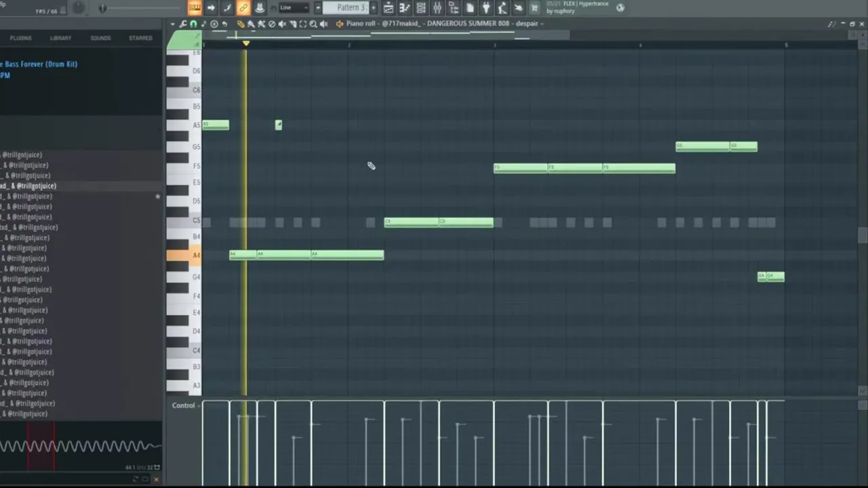Toggle the Browser view icon in top toolbar
This screenshot has height=488, width=868.
coord(454,7)
